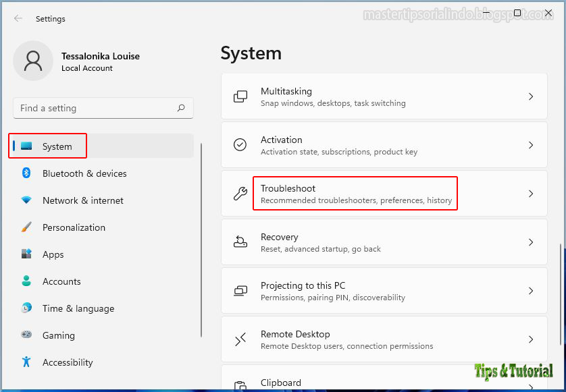Click the Remote Desktop icon
Screen dimensions: 566x392
240,339
